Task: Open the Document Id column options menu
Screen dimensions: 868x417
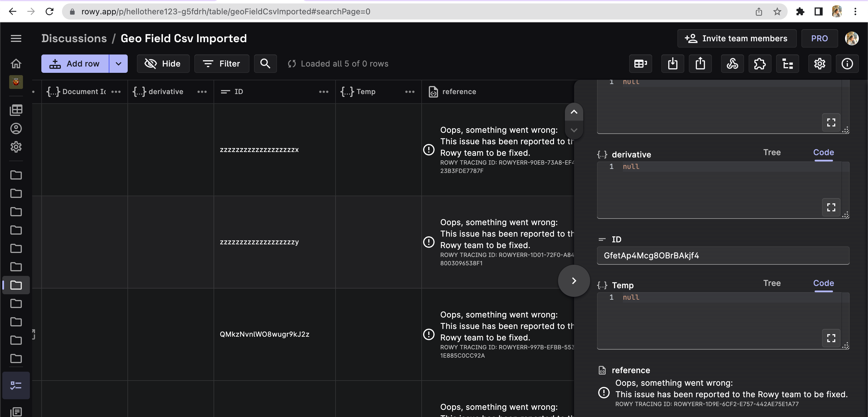Action: pyautogui.click(x=116, y=91)
